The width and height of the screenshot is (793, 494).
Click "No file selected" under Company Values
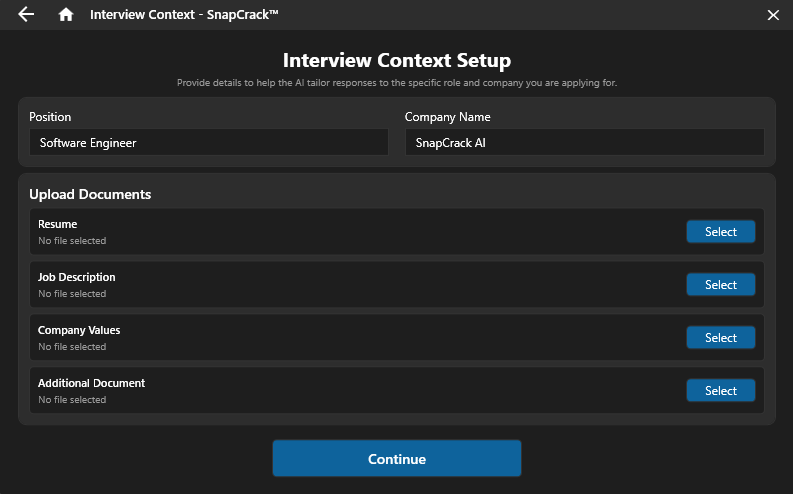(72, 347)
